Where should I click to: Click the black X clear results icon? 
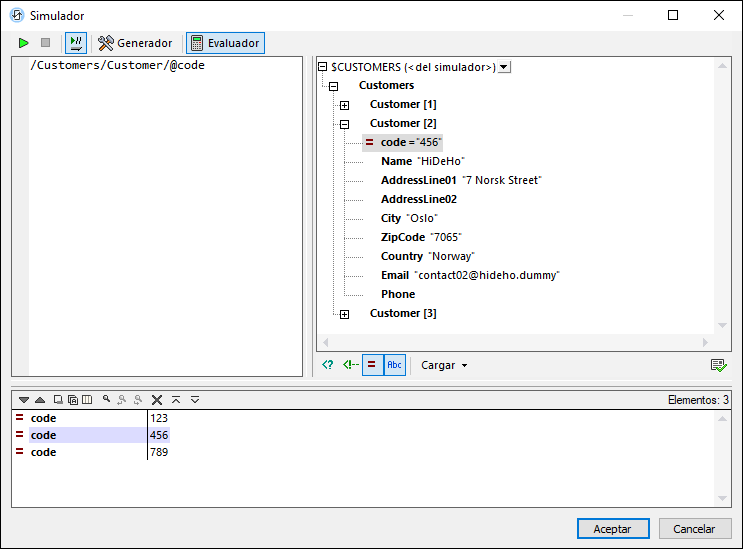157,400
